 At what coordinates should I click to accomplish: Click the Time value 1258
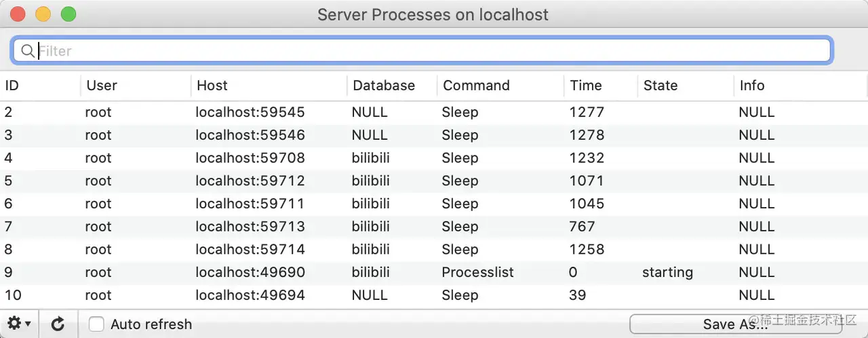(x=587, y=250)
